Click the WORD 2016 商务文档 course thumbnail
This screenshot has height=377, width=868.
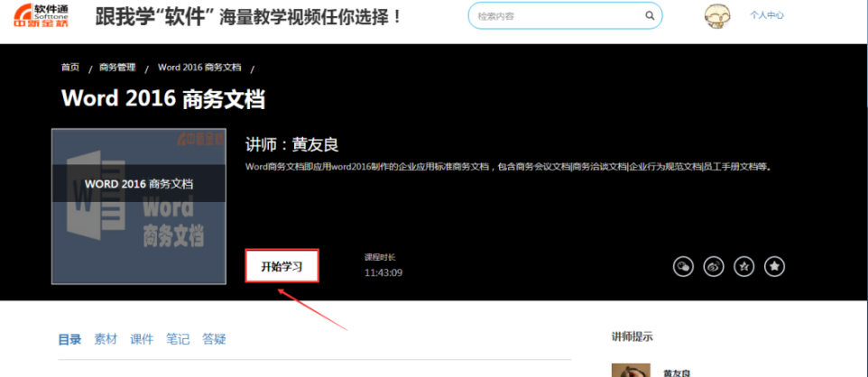(138, 207)
